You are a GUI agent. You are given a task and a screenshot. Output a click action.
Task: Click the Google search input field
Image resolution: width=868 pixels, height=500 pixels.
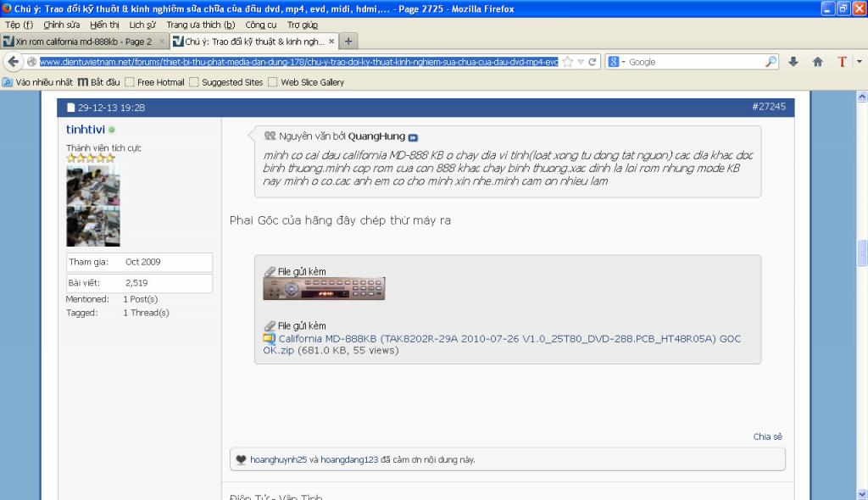click(695, 62)
